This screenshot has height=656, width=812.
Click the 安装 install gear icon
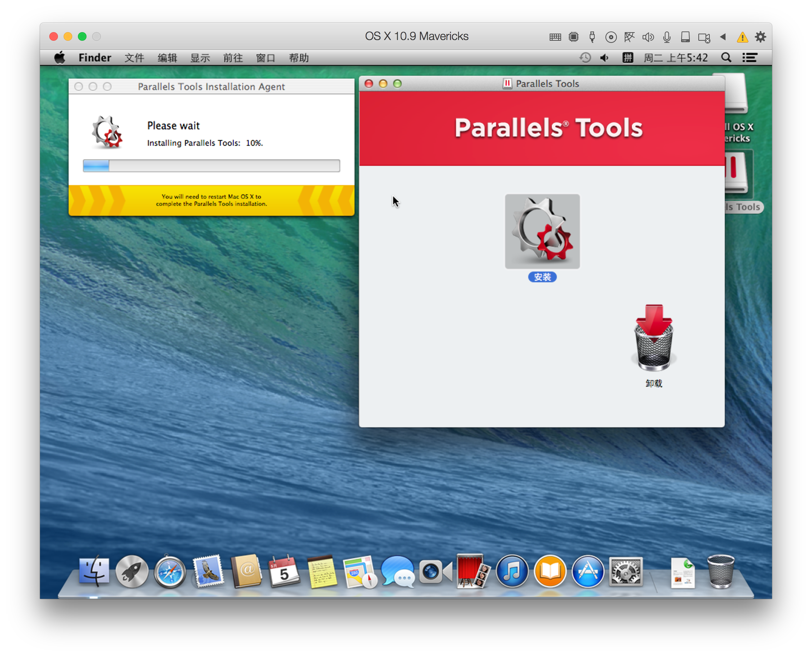click(542, 231)
